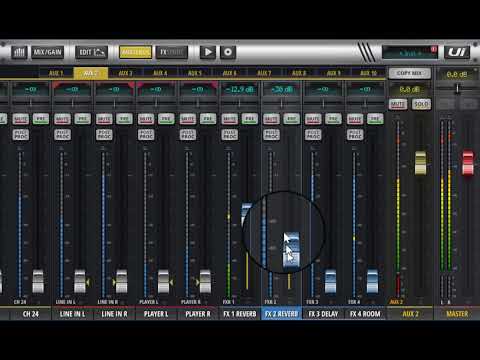
Task: Open the meters view icon
Action: click(x=19, y=52)
